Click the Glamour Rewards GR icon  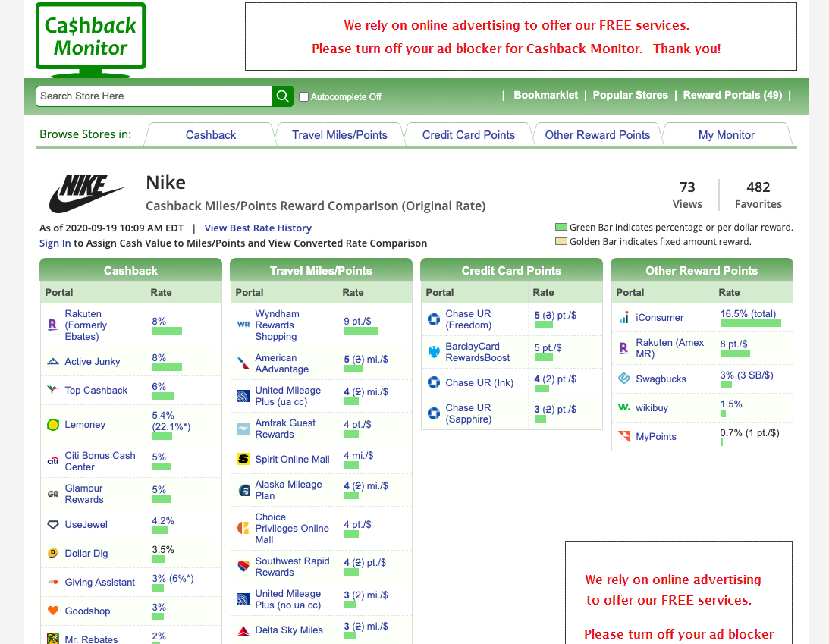tap(53, 494)
